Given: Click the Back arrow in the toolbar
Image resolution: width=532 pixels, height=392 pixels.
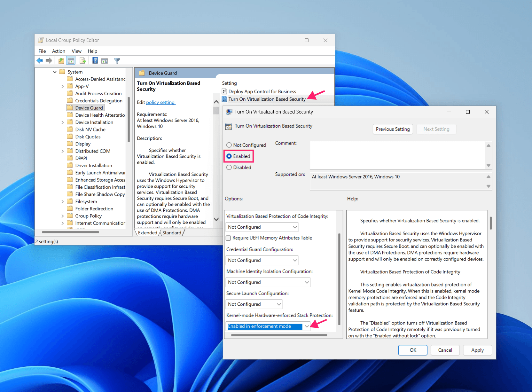Looking at the screenshot, I should tap(40, 60).
